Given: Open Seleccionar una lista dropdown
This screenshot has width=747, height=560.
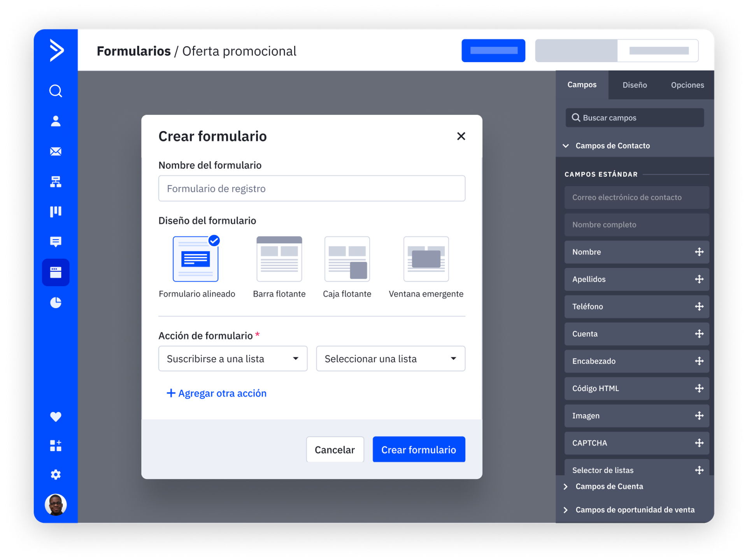Looking at the screenshot, I should [x=390, y=359].
